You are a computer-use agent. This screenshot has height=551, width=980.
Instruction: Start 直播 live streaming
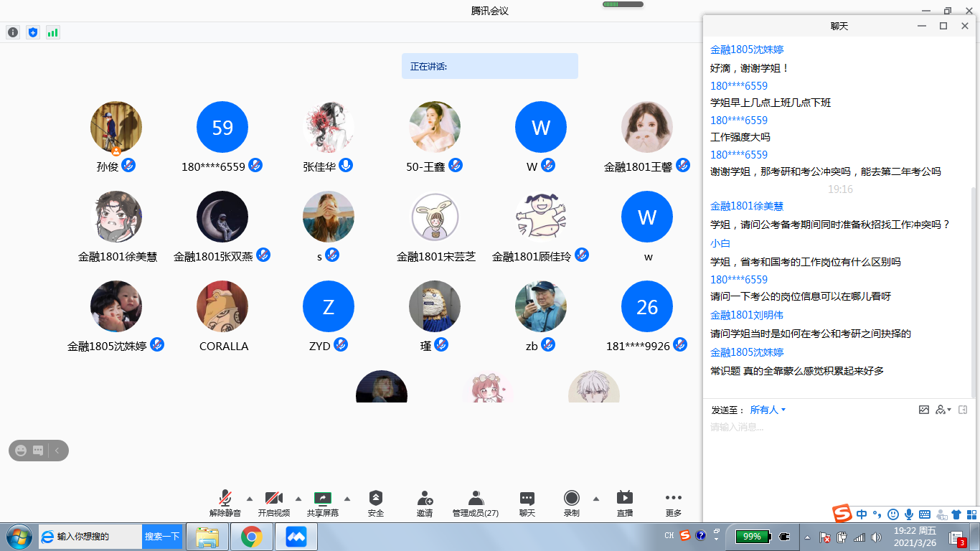coord(624,504)
